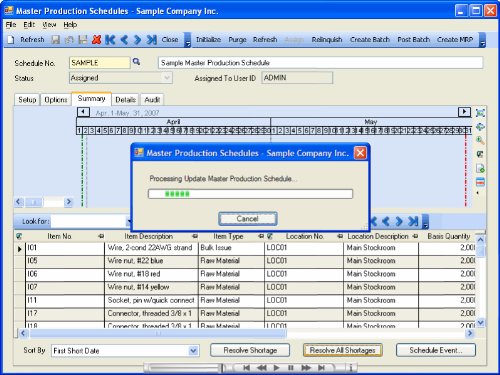The height and width of the screenshot is (375, 500).
Task: Go to last record in grid toolbar
Action: 413,221
